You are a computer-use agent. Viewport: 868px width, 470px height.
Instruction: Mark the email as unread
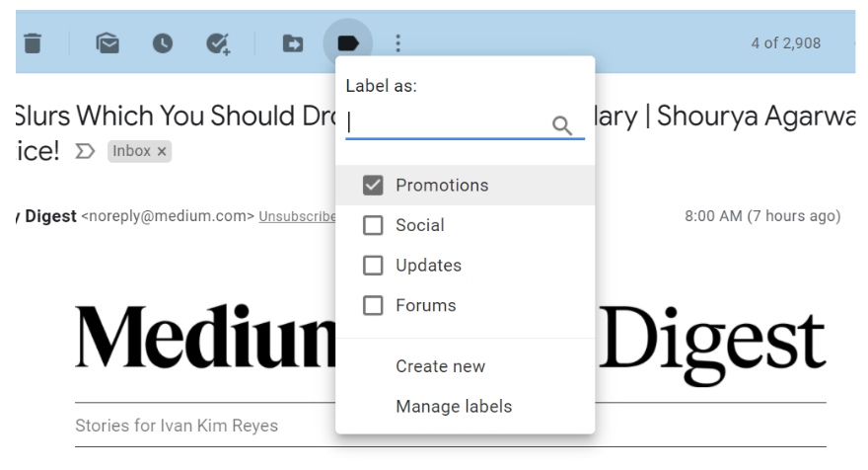(108, 43)
